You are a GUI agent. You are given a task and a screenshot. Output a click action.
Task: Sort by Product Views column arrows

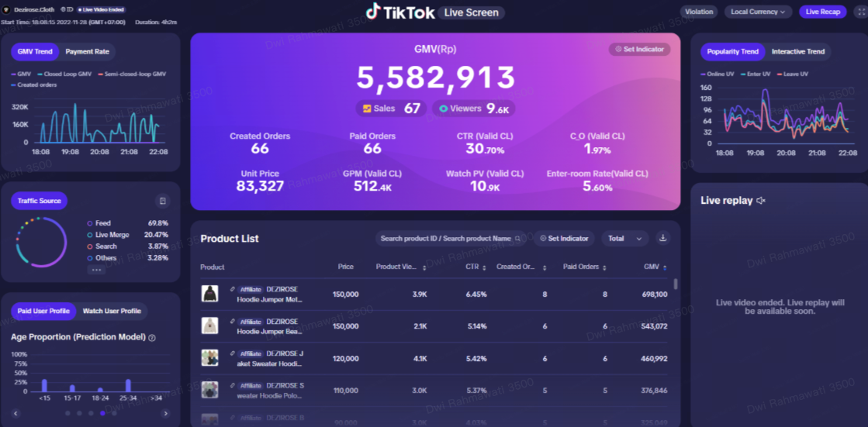click(x=424, y=267)
